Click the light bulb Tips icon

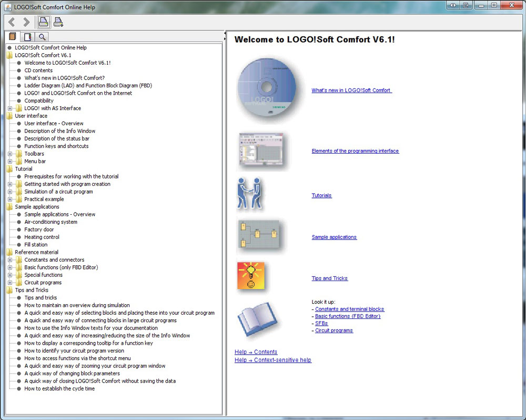250,276
